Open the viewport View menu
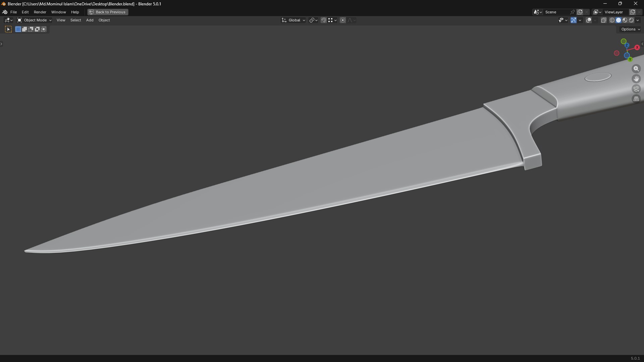 click(x=61, y=20)
